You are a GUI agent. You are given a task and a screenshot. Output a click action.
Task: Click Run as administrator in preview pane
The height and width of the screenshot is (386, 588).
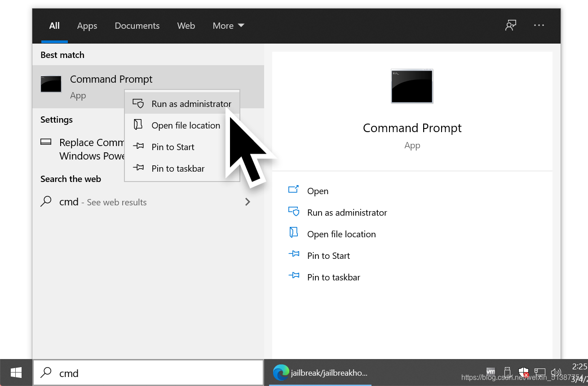pos(347,213)
